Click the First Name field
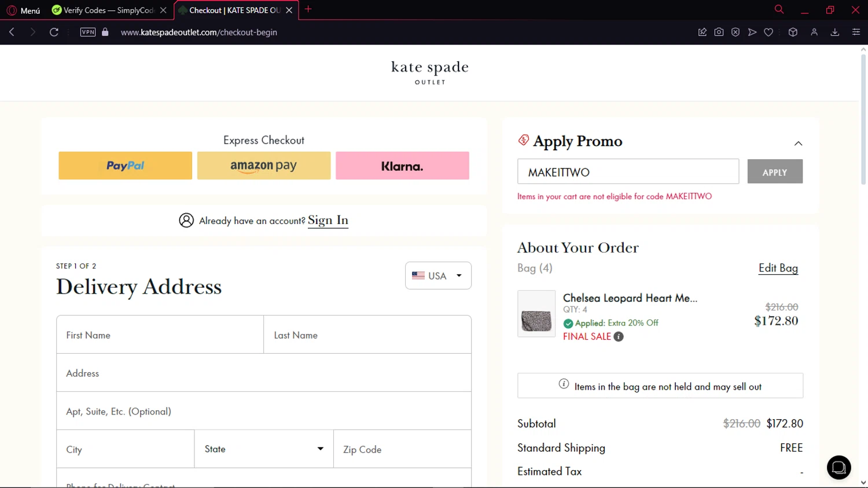The image size is (868, 488). tap(160, 335)
